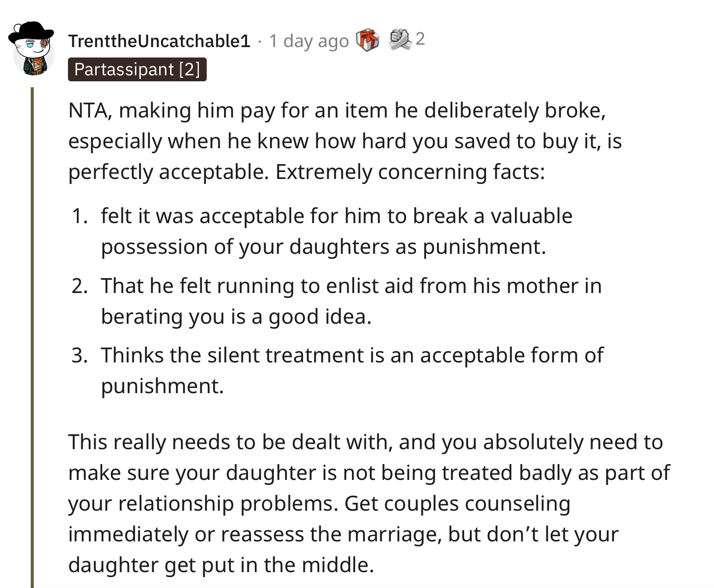The width and height of the screenshot is (714, 588).
Task: Click list number '1.' marker
Action: pyautogui.click(x=80, y=216)
